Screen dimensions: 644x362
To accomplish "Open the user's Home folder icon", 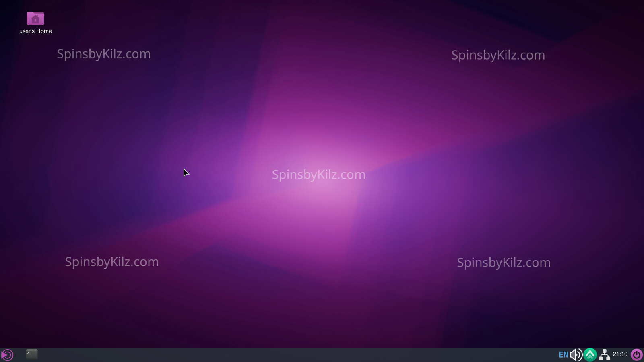I will (35, 19).
